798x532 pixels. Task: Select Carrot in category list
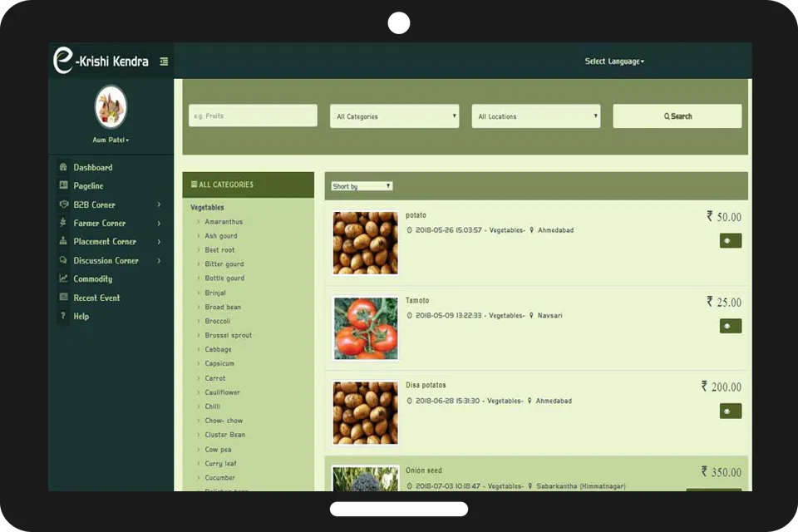[x=214, y=377]
